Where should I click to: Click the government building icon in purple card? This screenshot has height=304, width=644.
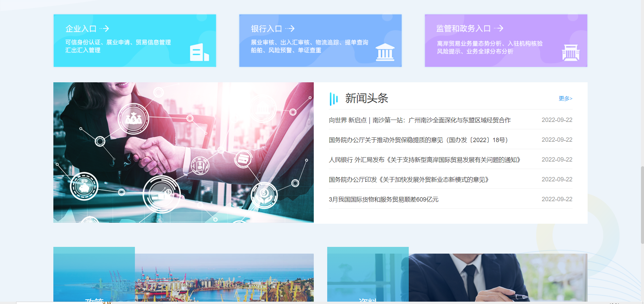pyautogui.click(x=571, y=52)
